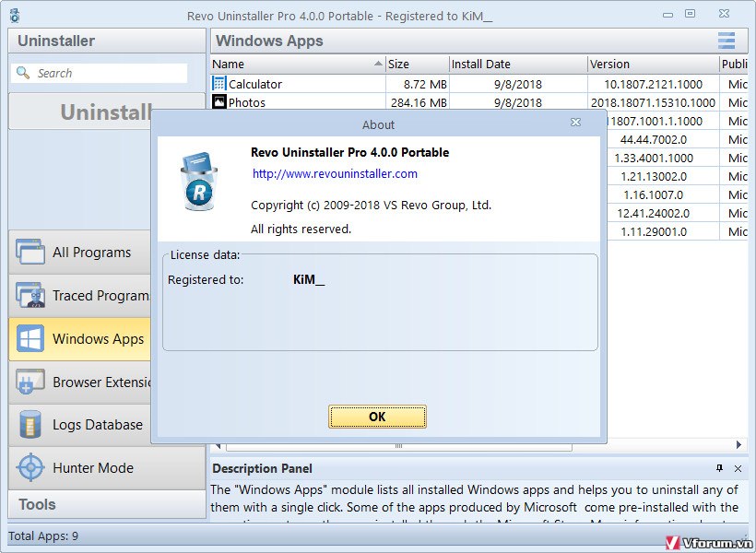
Task: Click Calculator's 9/8/2018 install date
Action: click(x=518, y=84)
